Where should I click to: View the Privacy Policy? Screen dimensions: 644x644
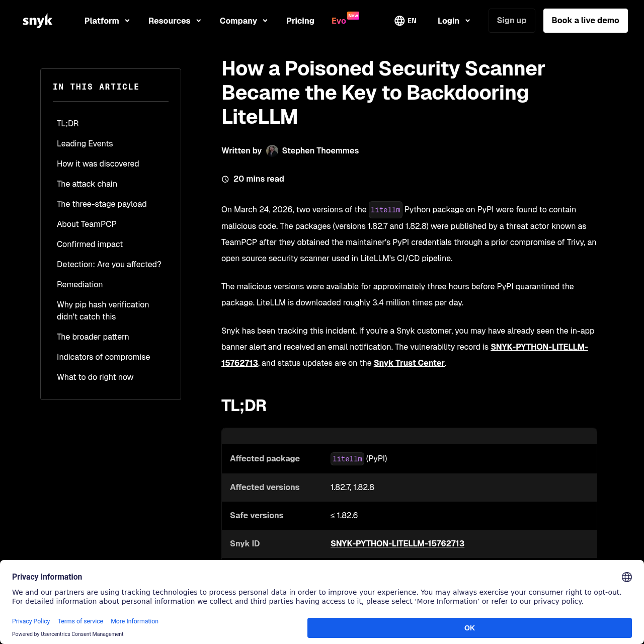31,621
